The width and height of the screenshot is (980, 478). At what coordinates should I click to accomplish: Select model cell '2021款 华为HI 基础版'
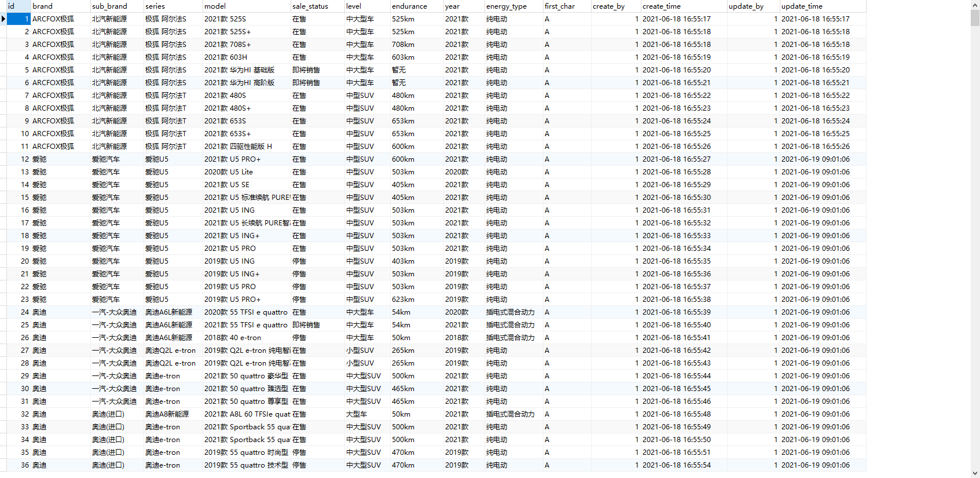point(247,70)
